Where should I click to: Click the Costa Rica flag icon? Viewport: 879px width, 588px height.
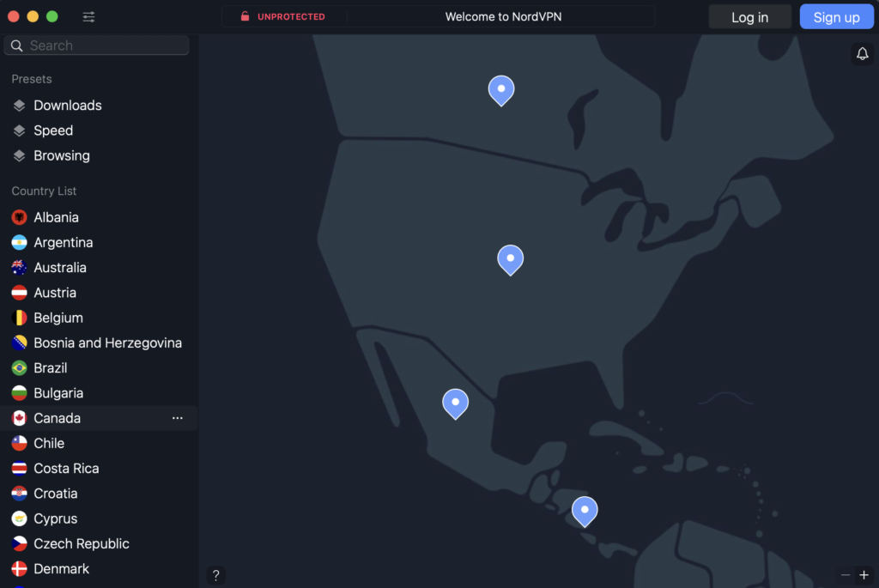(x=19, y=468)
